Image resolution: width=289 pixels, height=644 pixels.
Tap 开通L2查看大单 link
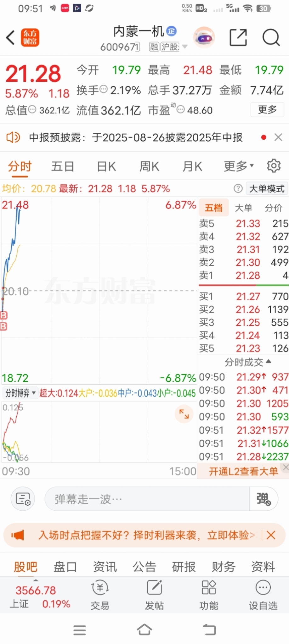(243, 471)
